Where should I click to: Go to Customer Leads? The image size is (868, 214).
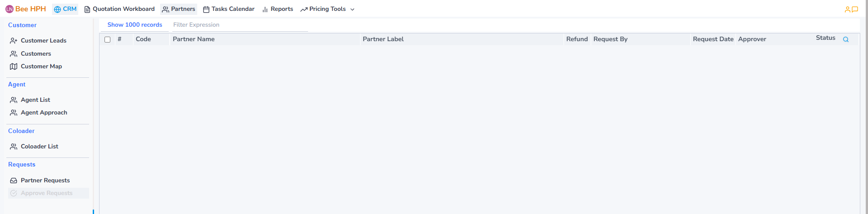pyautogui.click(x=43, y=41)
